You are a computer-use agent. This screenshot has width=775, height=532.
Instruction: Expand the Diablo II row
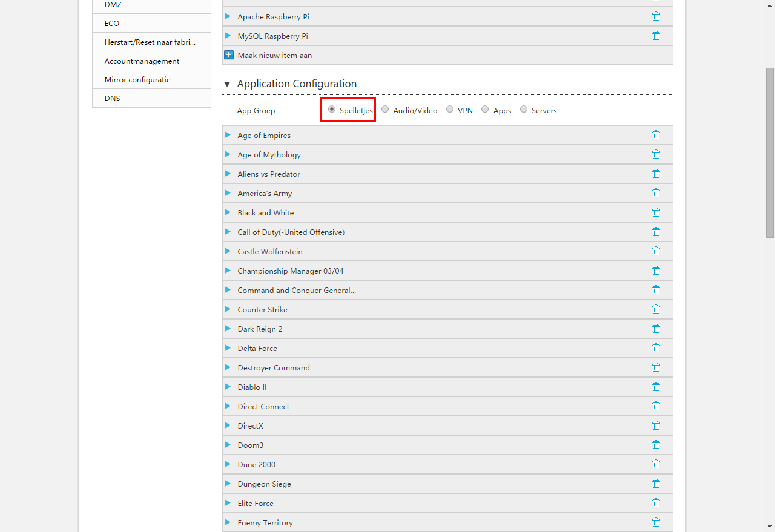[228, 387]
